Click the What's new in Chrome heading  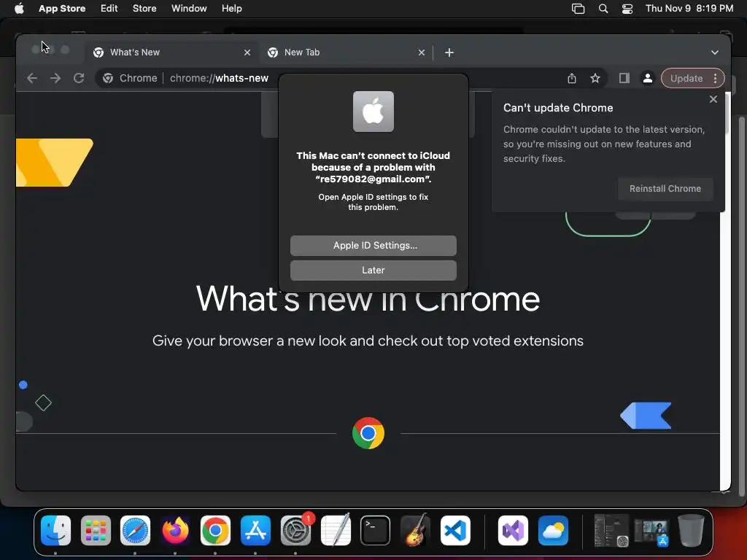pyautogui.click(x=368, y=300)
